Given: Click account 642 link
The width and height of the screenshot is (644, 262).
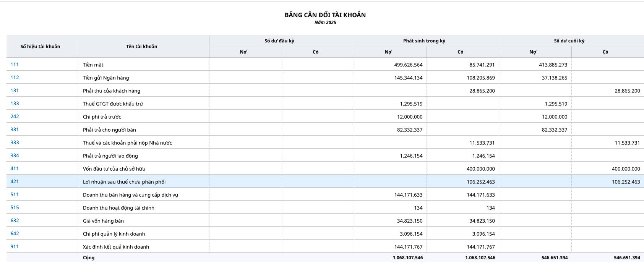Looking at the screenshot, I should [15, 234].
